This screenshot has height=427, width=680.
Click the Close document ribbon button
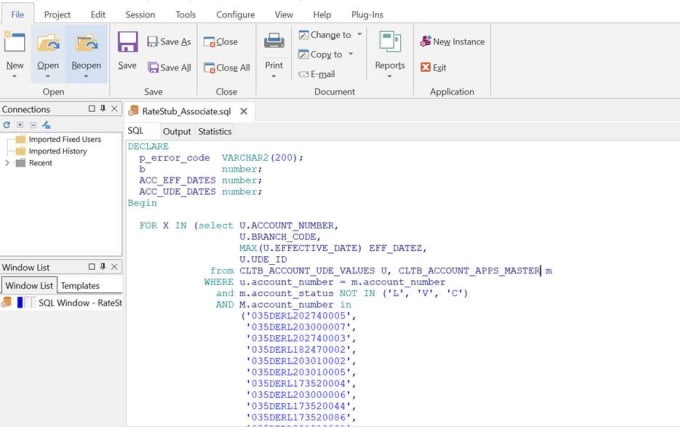tap(221, 42)
